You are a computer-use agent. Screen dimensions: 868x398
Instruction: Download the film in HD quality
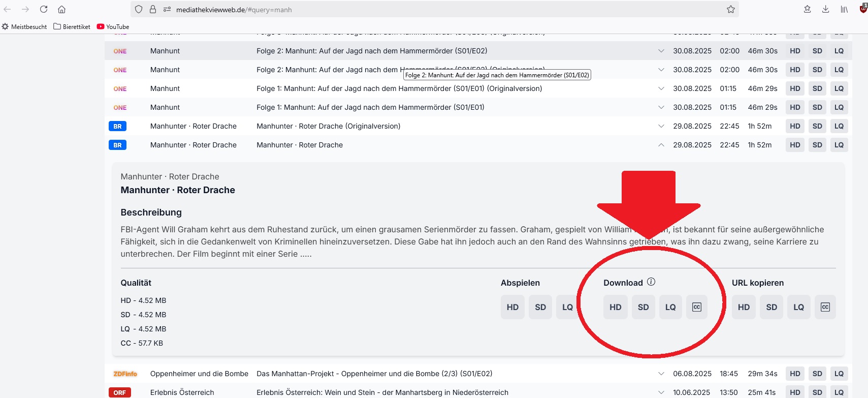pyautogui.click(x=615, y=307)
